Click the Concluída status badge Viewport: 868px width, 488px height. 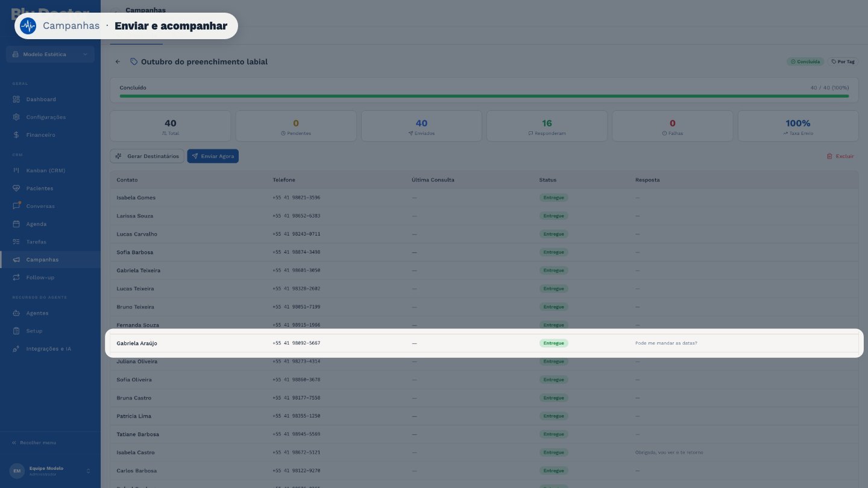[805, 61]
